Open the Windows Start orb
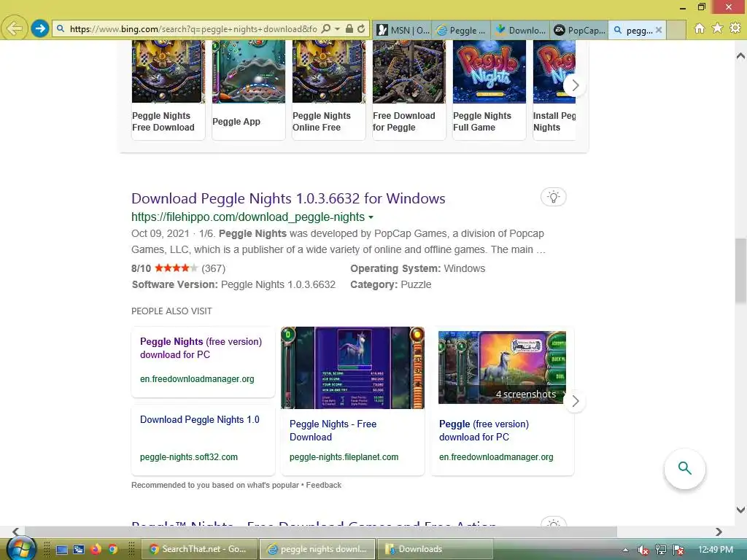This screenshot has height=560, width=747. pos(21,548)
